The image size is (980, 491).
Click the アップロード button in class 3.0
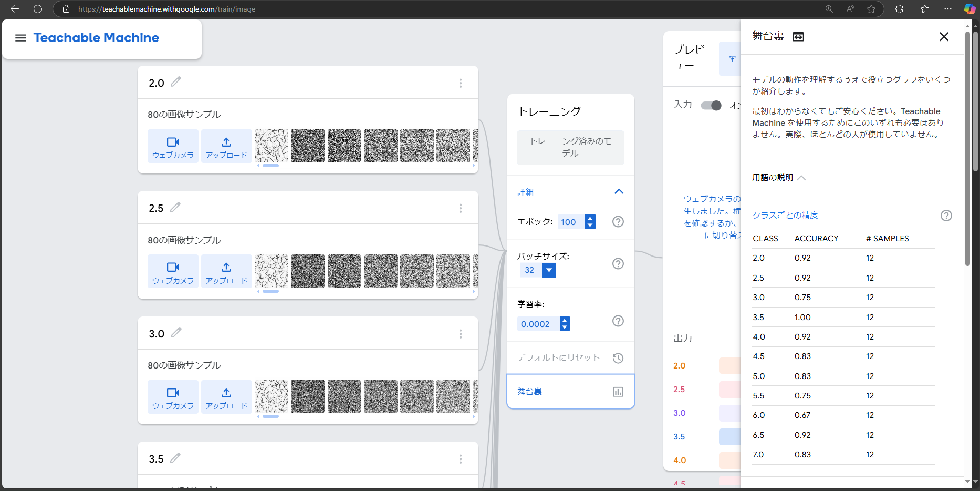[226, 397]
